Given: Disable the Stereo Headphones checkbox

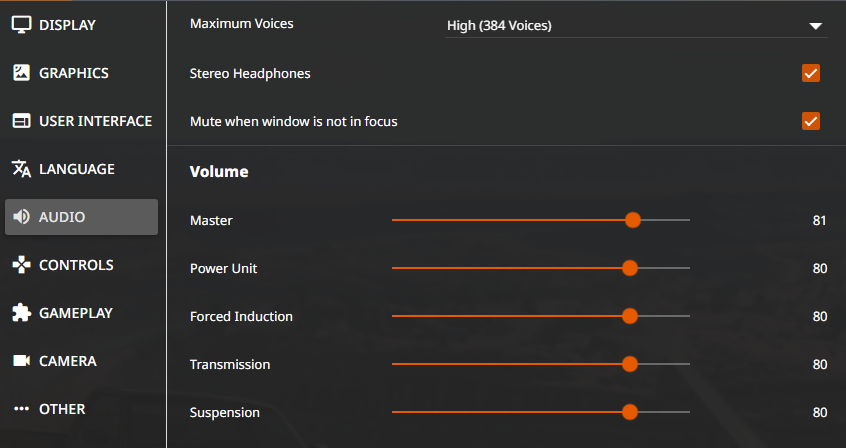Looking at the screenshot, I should (810, 73).
